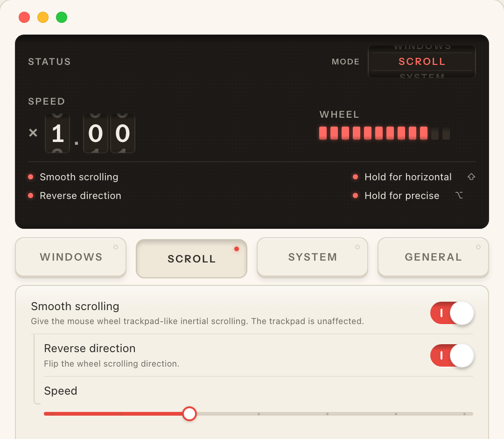Viewport: 504px width, 439px height.
Task: Click the 'Give the mouse wheel trackpad-like' description
Action: (x=197, y=321)
